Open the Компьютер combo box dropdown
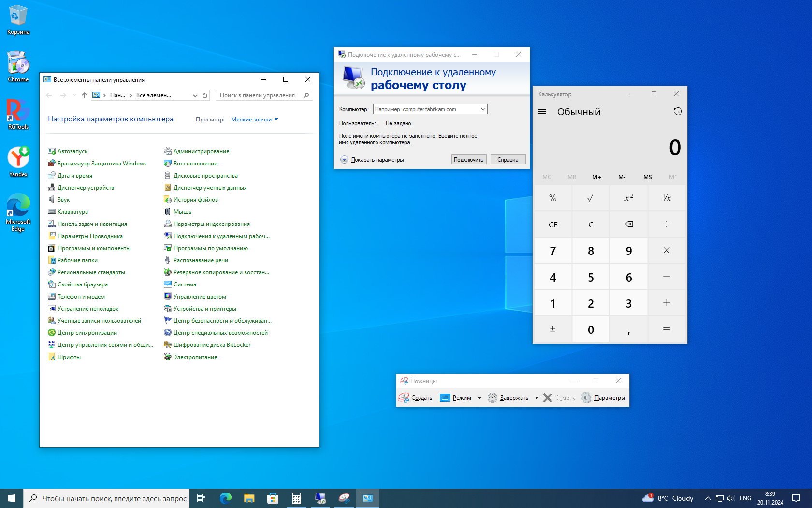The width and height of the screenshot is (812, 508). coord(482,109)
